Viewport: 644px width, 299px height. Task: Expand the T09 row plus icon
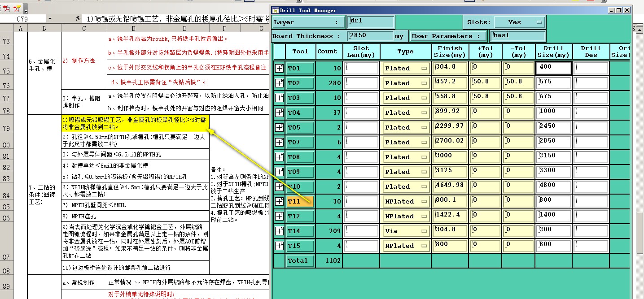(x=279, y=172)
